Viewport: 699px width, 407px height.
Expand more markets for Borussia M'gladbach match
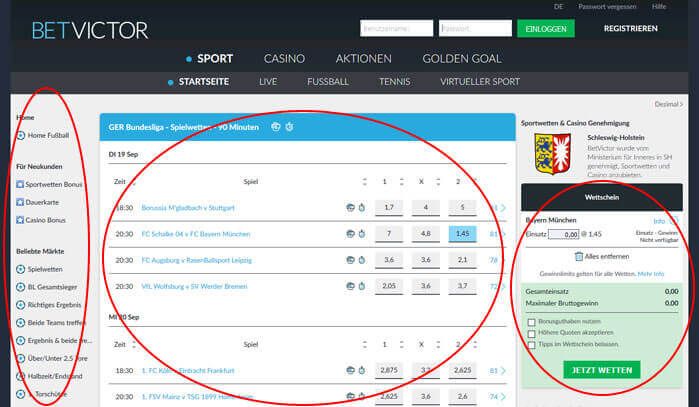coord(503,208)
